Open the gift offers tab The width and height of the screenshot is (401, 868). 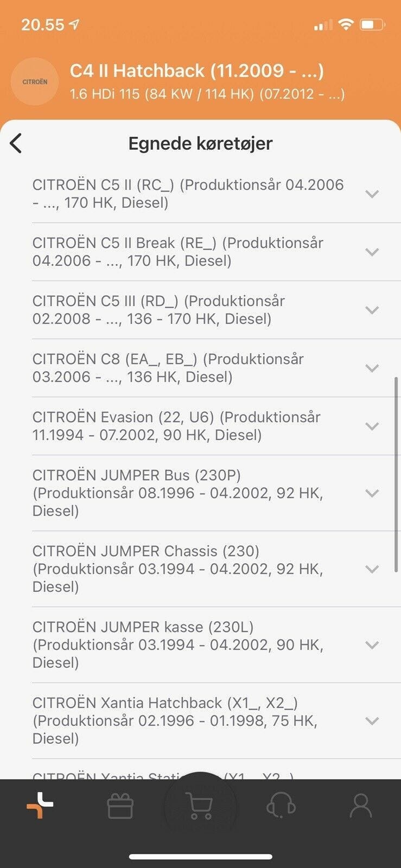(120, 806)
